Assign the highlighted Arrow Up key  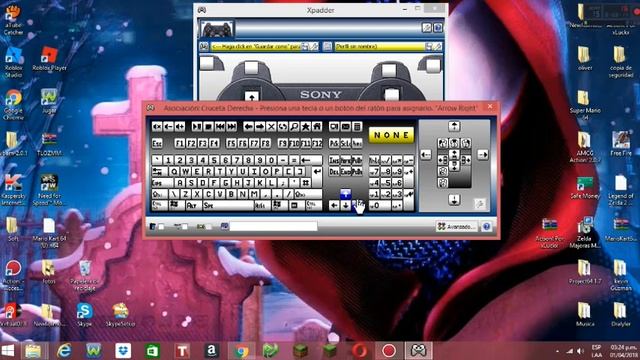coord(346,193)
